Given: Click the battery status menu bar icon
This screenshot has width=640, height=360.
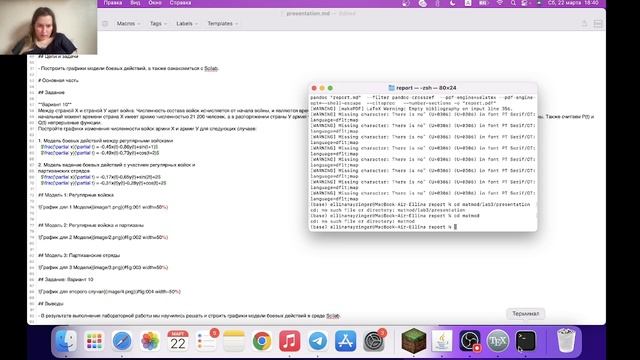Looking at the screenshot, I should point(483,3).
